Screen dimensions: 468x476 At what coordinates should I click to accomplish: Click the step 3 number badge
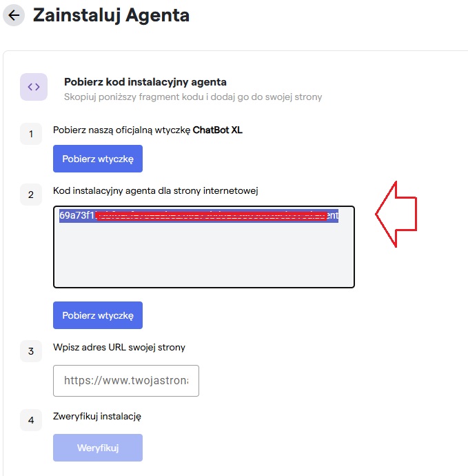(x=31, y=352)
